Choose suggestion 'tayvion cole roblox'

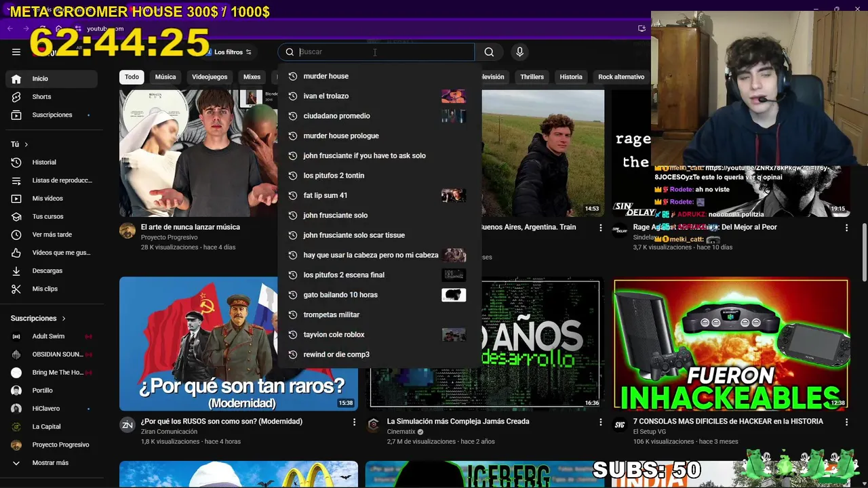tap(380, 335)
